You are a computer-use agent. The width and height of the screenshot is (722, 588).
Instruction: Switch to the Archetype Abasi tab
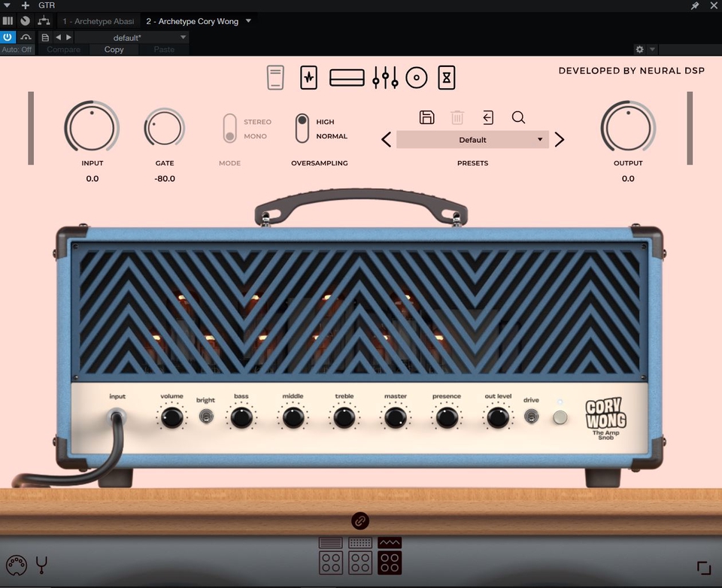click(x=99, y=21)
